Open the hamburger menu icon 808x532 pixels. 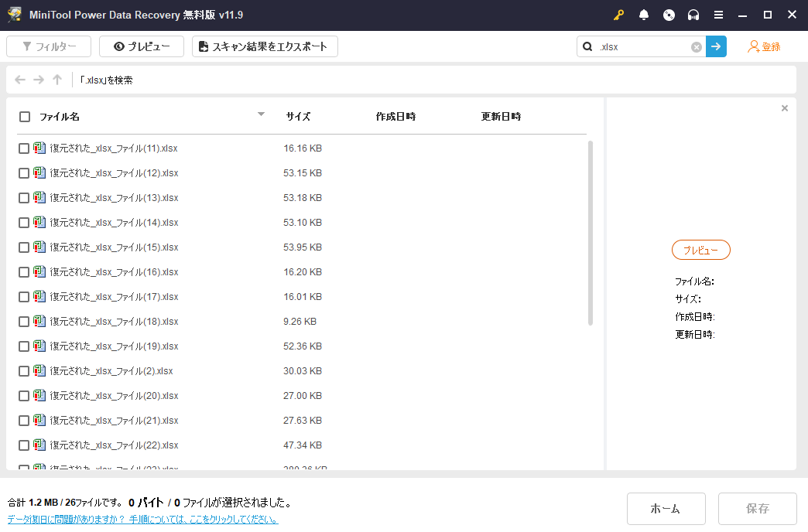point(718,15)
